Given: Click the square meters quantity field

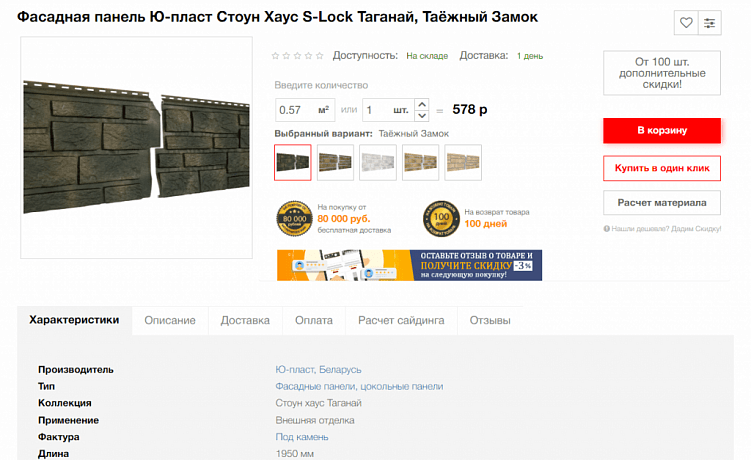Looking at the screenshot, I should pyautogui.click(x=305, y=110).
